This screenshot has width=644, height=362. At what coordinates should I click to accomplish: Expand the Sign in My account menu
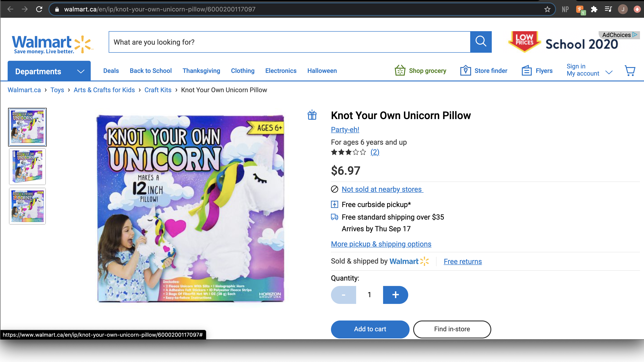pos(589,70)
